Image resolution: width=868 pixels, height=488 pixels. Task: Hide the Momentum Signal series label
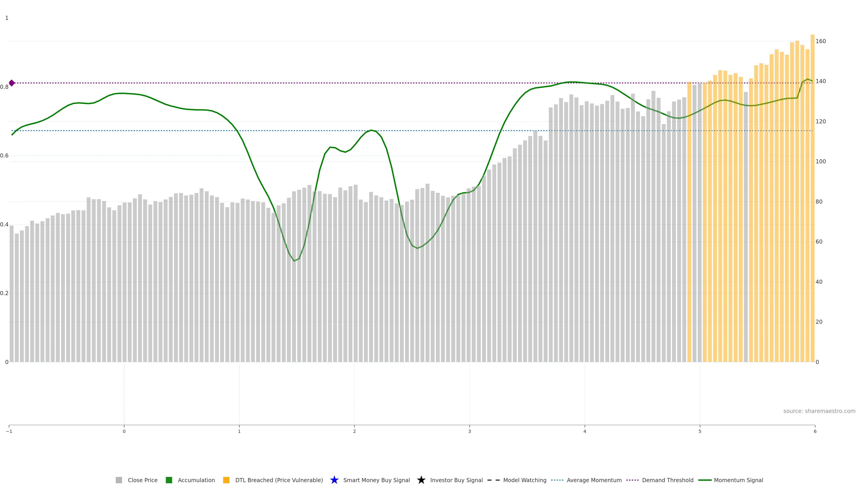(x=738, y=480)
